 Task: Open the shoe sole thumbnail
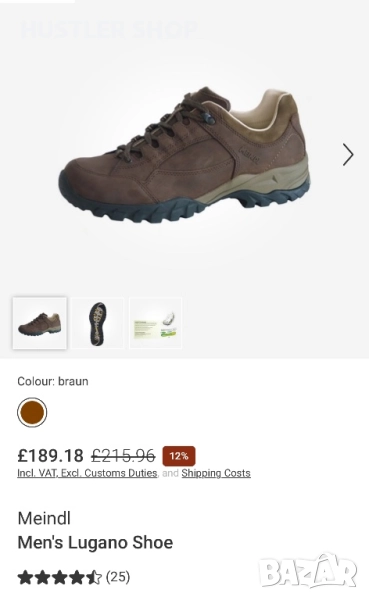(98, 323)
